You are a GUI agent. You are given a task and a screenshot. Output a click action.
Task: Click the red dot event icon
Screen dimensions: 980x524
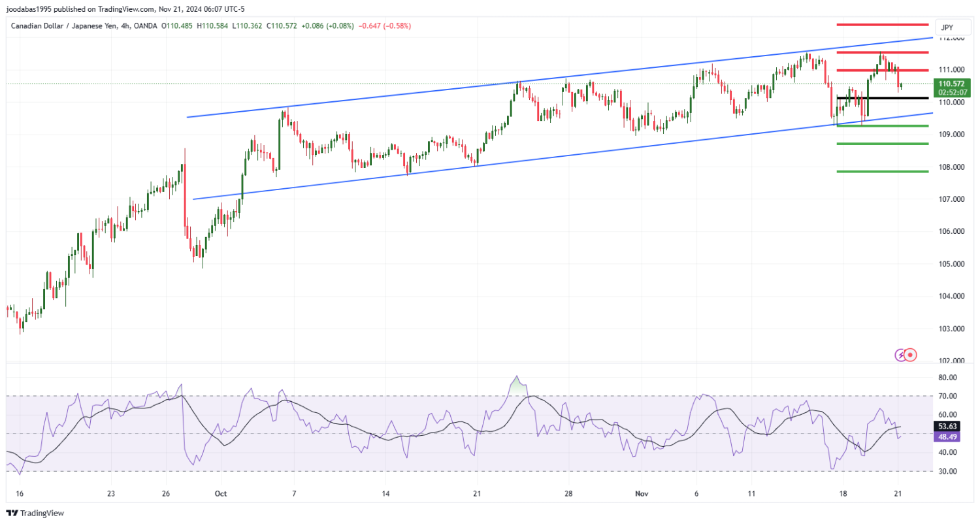coord(911,355)
